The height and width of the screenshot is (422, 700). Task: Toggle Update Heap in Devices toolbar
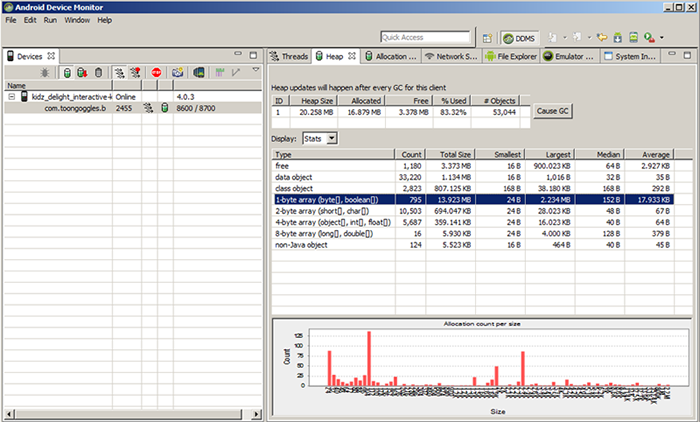[67, 72]
